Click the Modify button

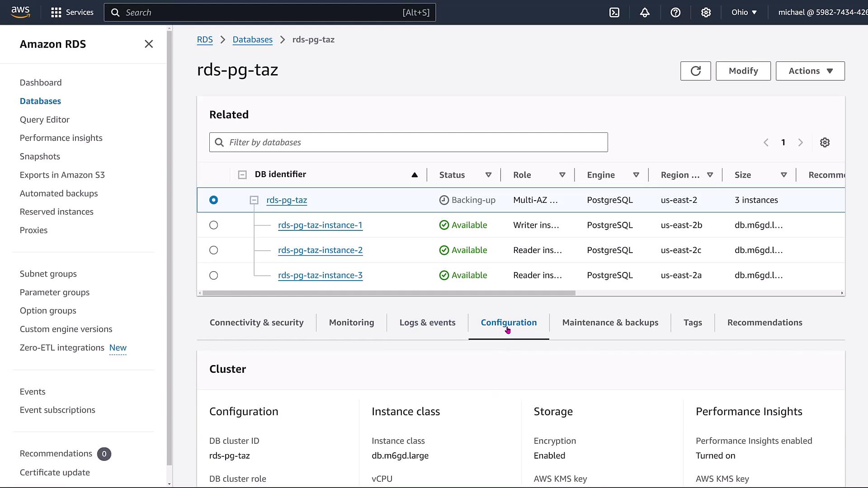(743, 71)
